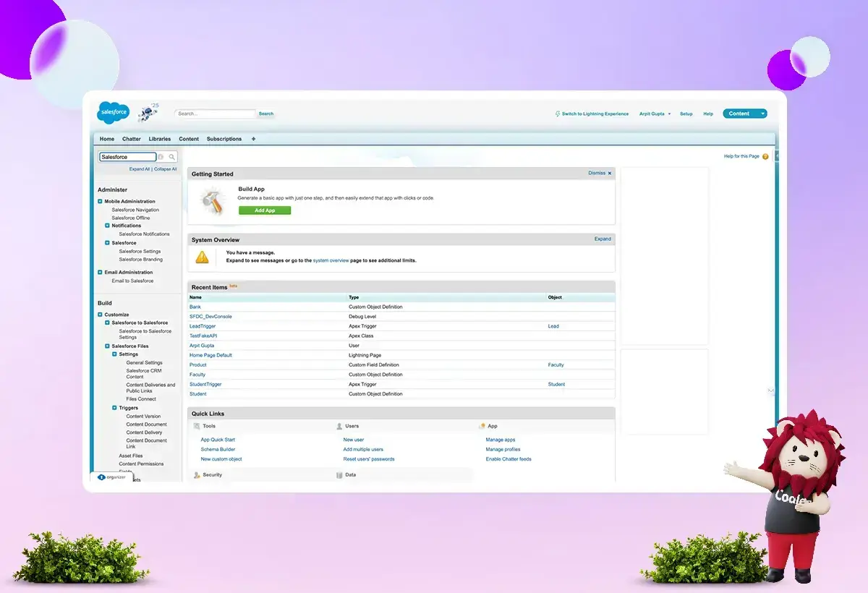Open the Content app menu dropdown arrow
The image size is (868, 593).
pos(762,114)
